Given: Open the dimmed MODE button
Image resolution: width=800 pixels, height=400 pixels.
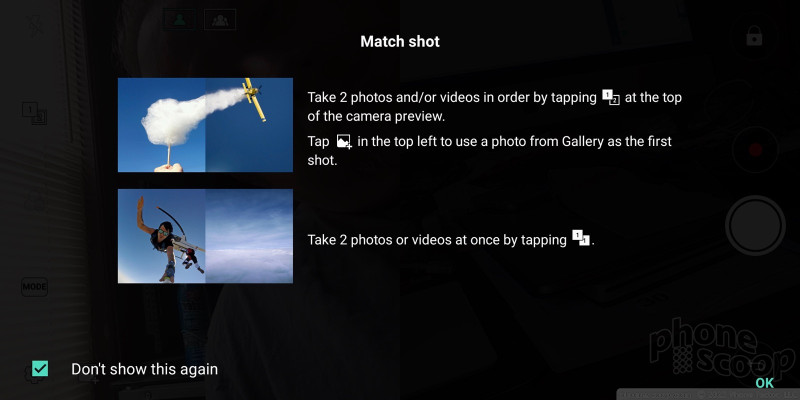Looking at the screenshot, I should tap(34, 287).
